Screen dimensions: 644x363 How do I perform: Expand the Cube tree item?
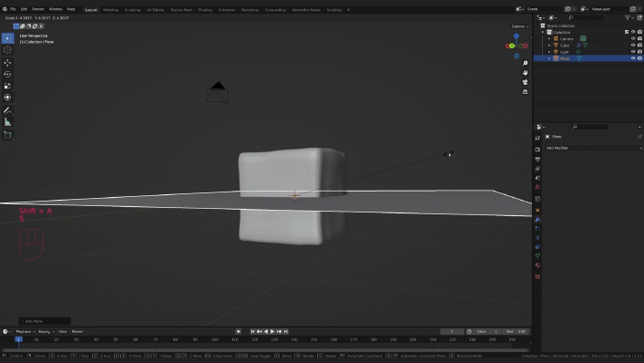tap(549, 46)
